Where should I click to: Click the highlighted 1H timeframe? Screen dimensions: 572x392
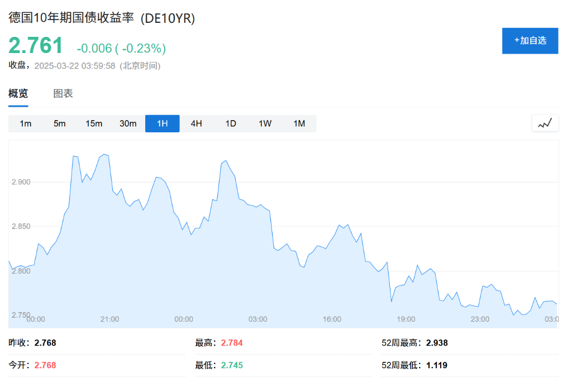coord(162,123)
